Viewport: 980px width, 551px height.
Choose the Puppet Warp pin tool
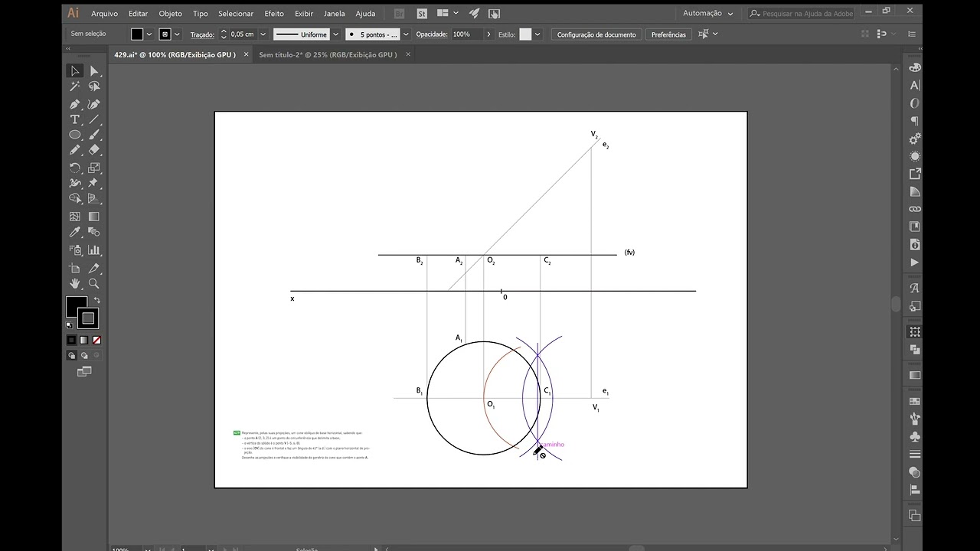tap(94, 183)
